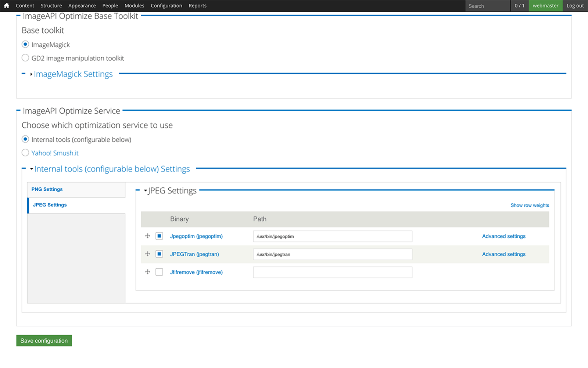Expand the ImageMagick Settings section
This screenshot has height=368, width=588.
73,74
